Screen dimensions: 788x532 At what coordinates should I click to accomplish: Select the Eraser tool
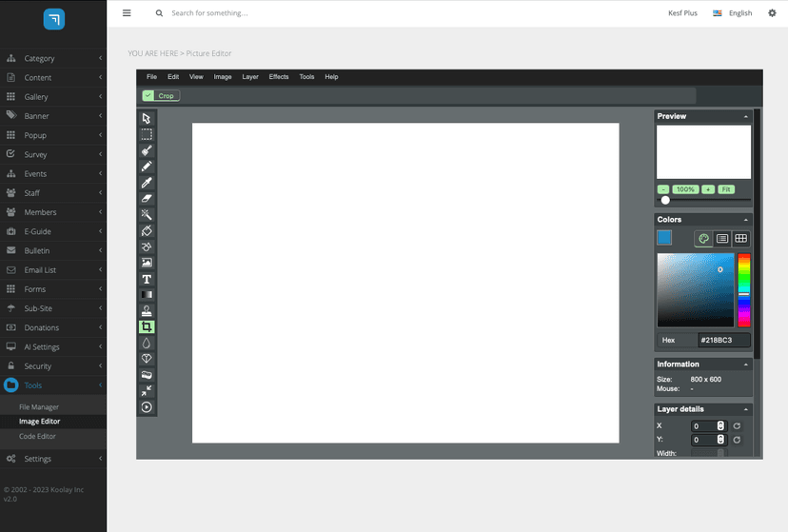147,199
